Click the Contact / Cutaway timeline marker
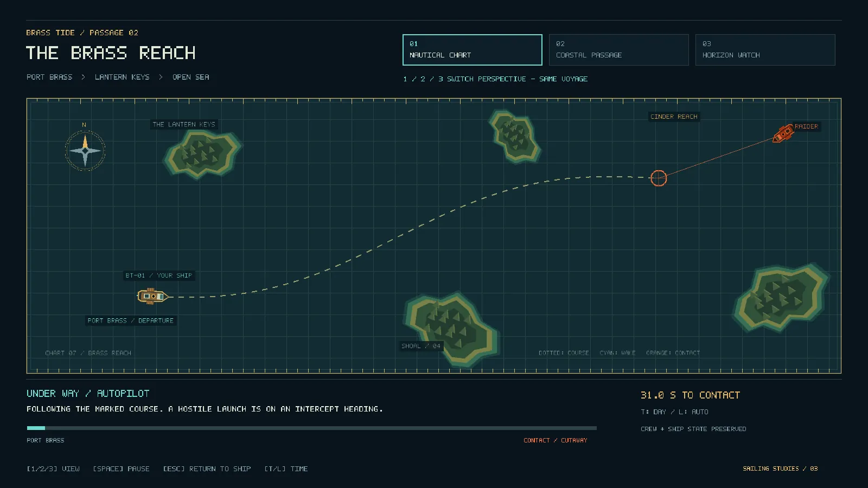The width and height of the screenshot is (868, 488). tap(555, 440)
